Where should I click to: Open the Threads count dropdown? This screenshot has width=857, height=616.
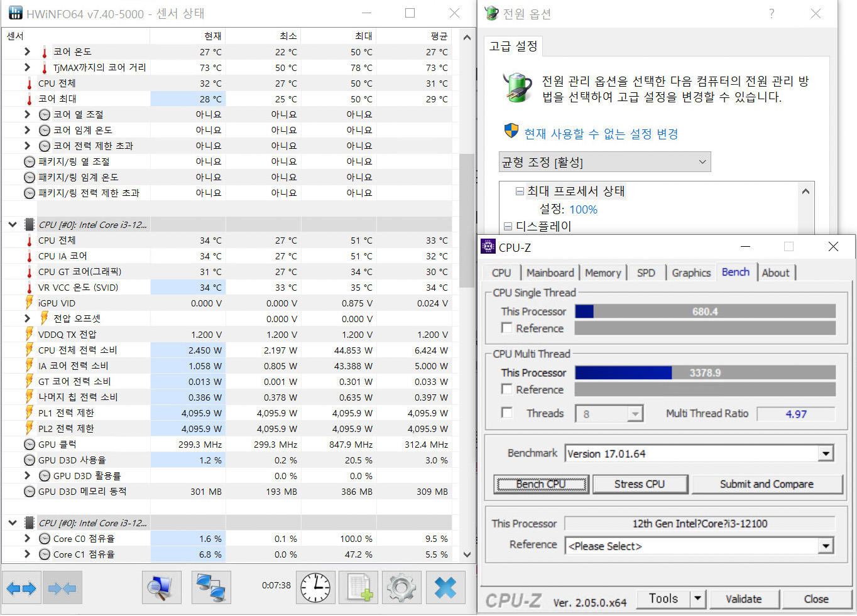pos(635,414)
